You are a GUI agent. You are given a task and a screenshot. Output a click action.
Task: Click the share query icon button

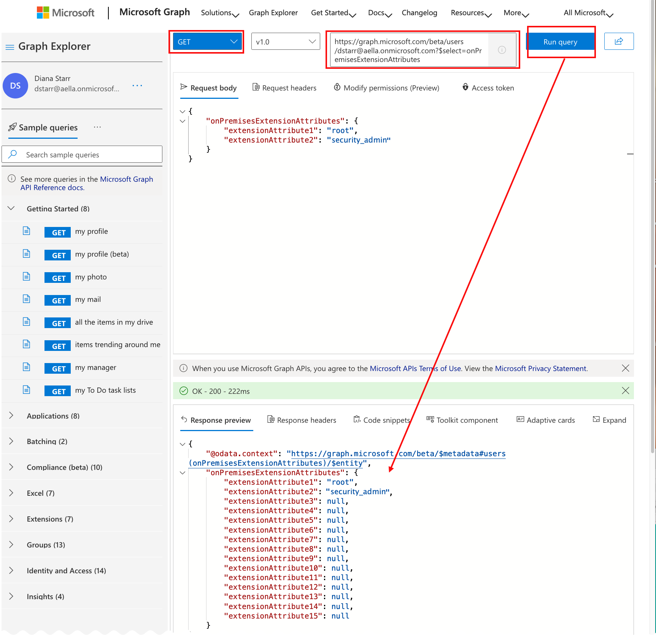tap(618, 41)
